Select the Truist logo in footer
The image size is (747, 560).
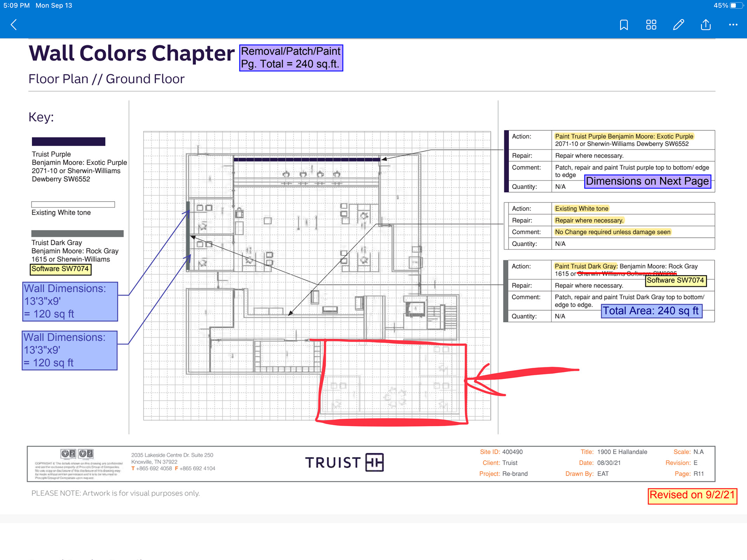coord(344,462)
